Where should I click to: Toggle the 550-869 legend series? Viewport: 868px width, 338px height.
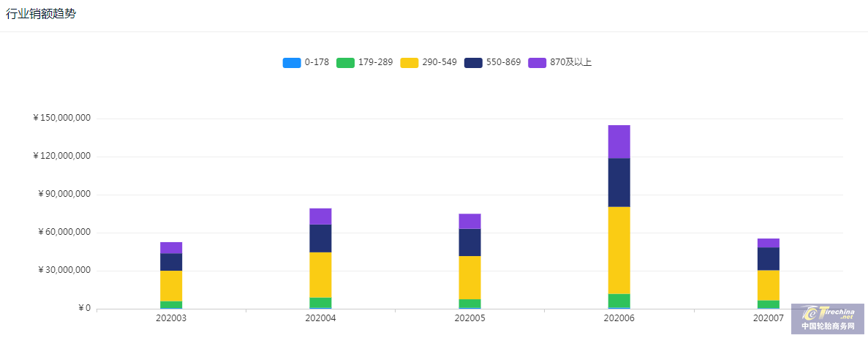492,63
